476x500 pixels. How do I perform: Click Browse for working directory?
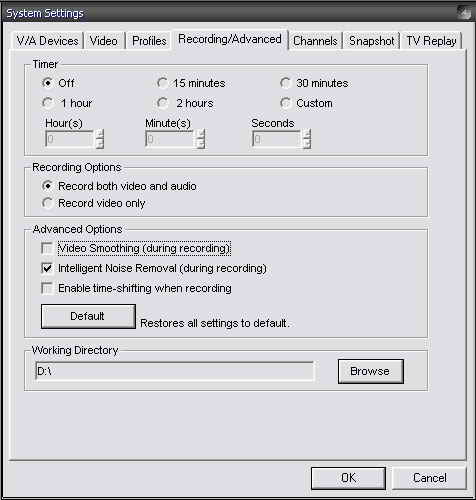371,371
